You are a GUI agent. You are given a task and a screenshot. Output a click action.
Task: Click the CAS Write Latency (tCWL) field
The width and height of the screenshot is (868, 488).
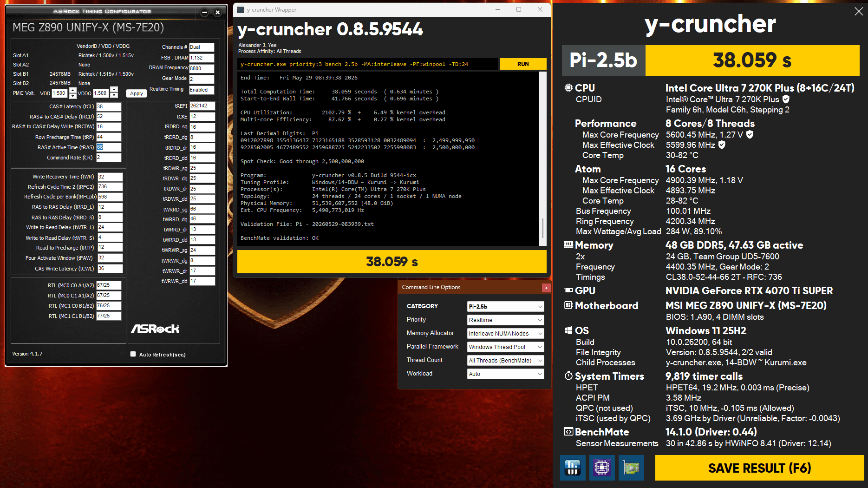(110, 269)
